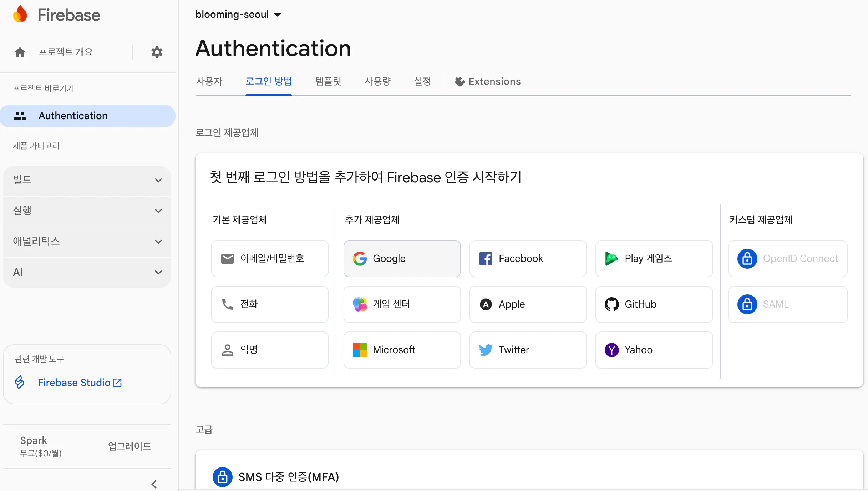Collapse the sidebar with the chevron
This screenshot has height=491, width=868.
154,484
